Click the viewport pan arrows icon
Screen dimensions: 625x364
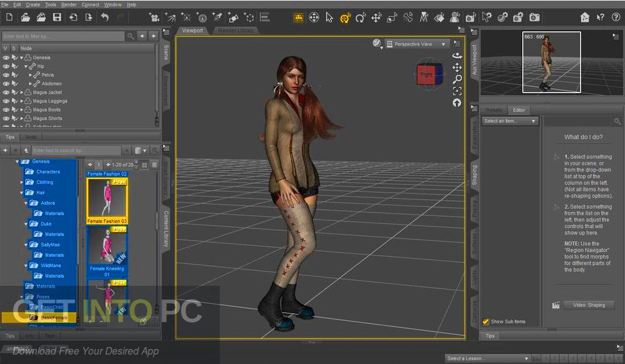[457, 68]
